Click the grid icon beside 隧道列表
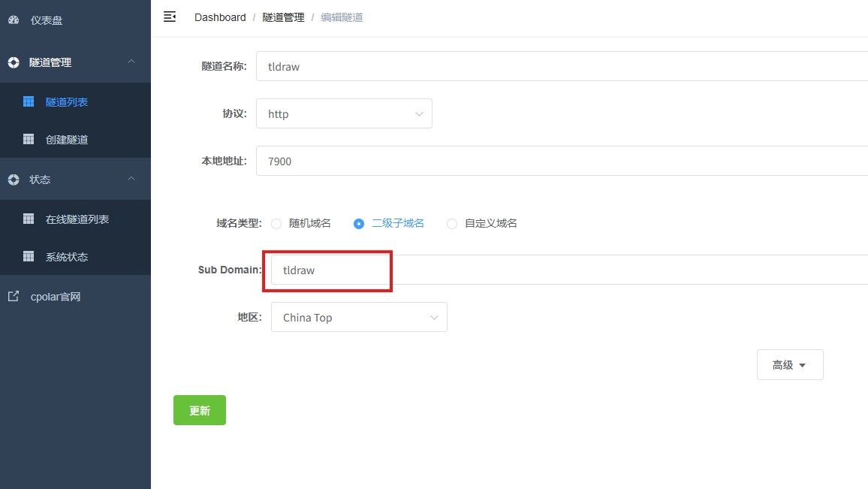Viewport: 868px width, 489px height. (x=29, y=101)
